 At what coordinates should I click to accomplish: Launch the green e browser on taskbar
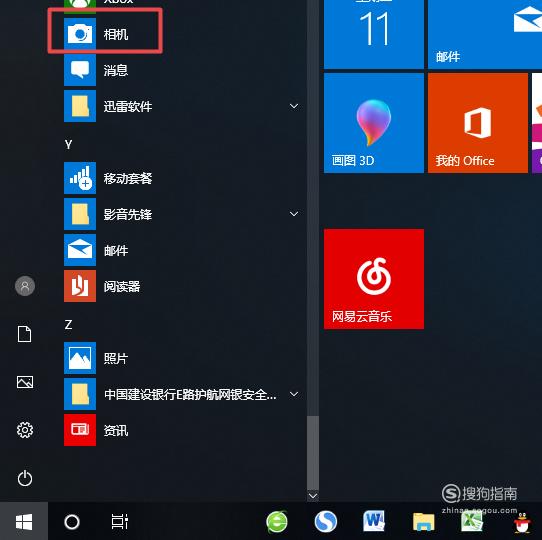pos(277,522)
